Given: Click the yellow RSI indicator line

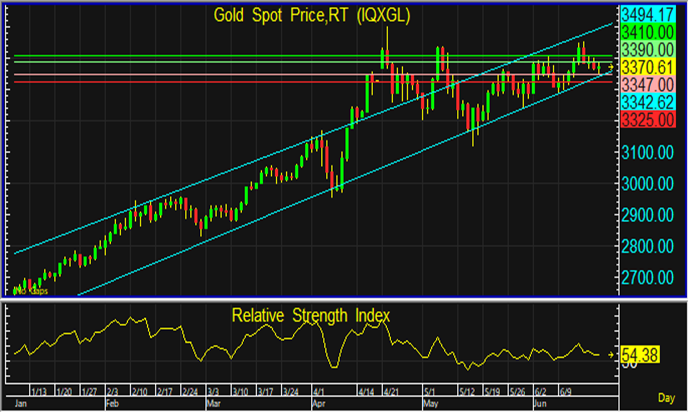Looking at the screenshot, I should click(307, 342).
